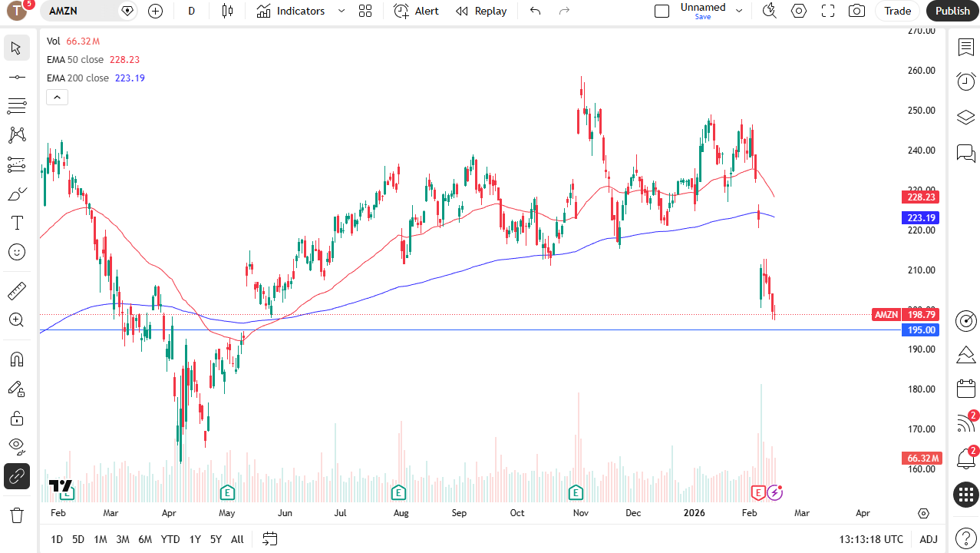Open the economic calendar panel
Image resolution: width=980 pixels, height=553 pixels.
(965, 389)
